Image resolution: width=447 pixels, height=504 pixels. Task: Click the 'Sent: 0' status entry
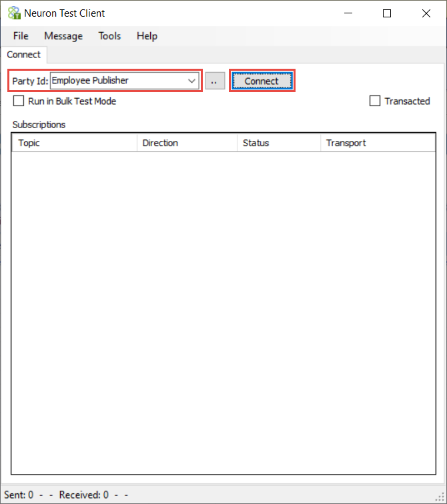pos(19,495)
